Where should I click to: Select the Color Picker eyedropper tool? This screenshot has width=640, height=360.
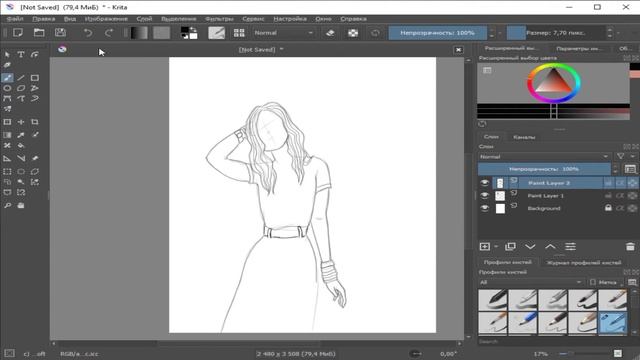[x=21, y=135]
